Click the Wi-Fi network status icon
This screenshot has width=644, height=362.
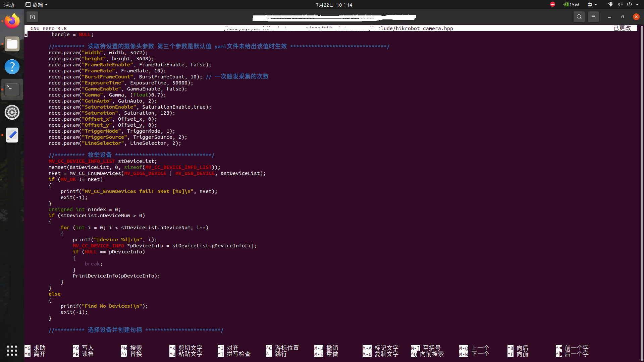pyautogui.click(x=610, y=5)
